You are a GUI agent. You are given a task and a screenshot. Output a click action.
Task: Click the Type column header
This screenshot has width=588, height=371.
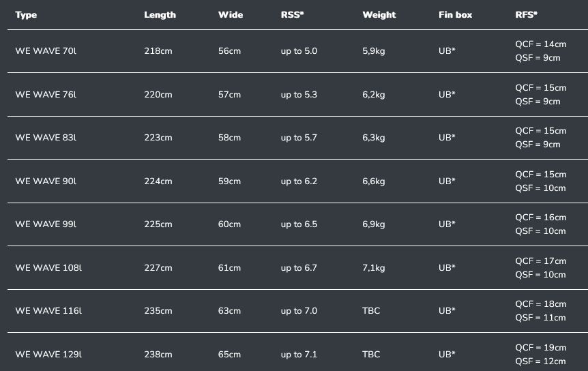(26, 15)
